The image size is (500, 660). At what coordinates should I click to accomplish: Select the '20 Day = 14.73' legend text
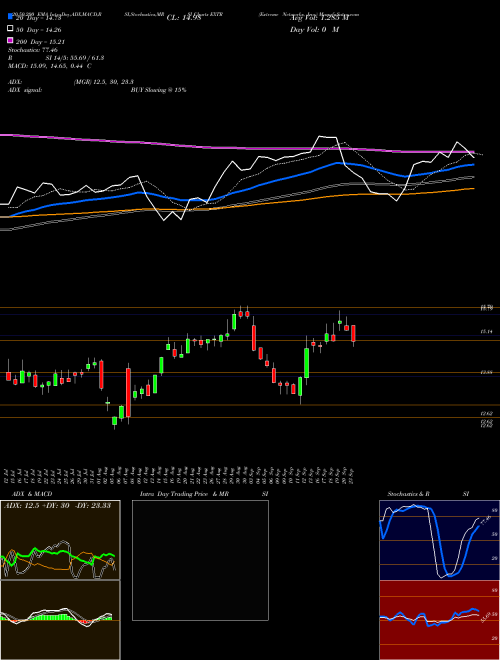pos(39,18)
